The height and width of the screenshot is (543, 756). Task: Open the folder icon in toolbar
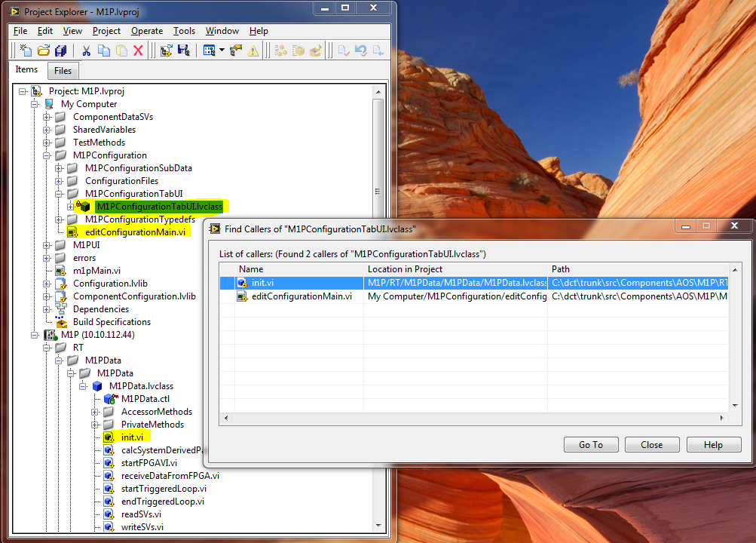pyautogui.click(x=43, y=51)
